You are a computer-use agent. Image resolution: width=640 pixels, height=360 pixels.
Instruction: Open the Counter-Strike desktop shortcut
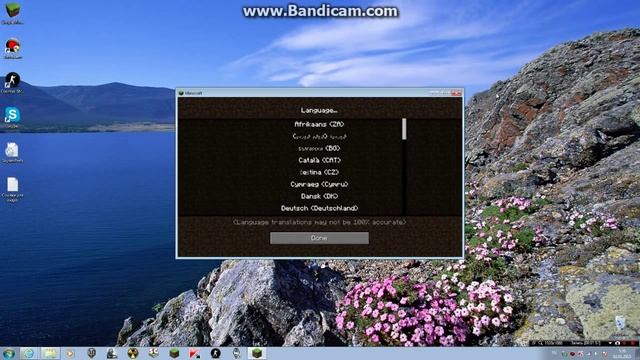point(12,83)
